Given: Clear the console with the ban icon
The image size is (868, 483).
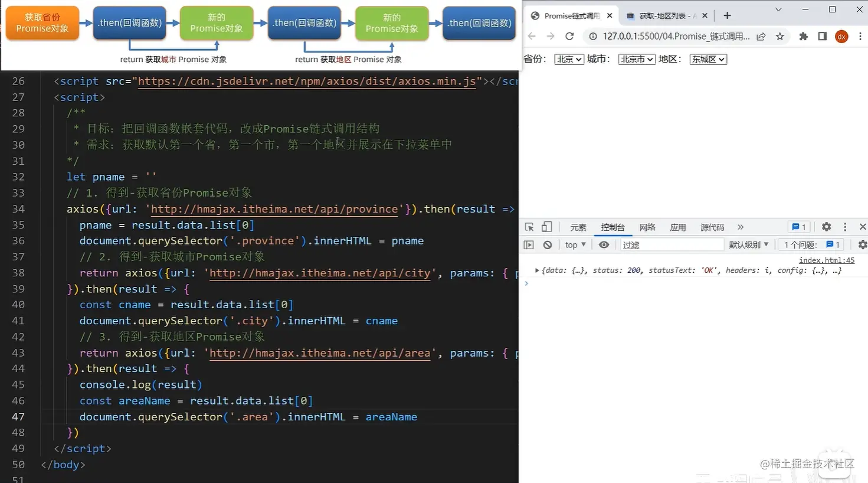Looking at the screenshot, I should tap(548, 244).
